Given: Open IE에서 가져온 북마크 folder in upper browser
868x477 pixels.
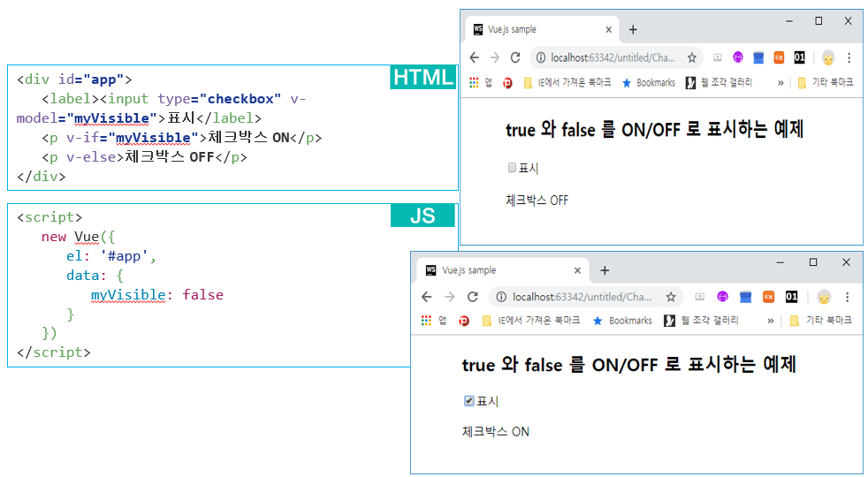Looking at the screenshot, I should 567,82.
